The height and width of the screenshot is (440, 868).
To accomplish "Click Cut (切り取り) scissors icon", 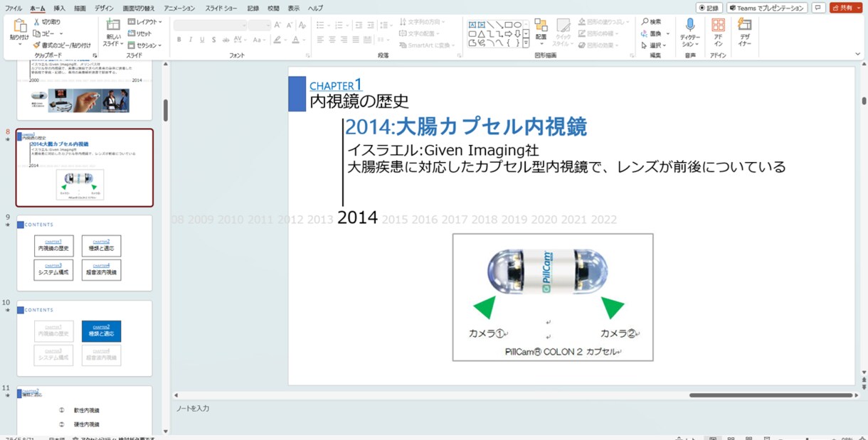I will click(x=37, y=22).
